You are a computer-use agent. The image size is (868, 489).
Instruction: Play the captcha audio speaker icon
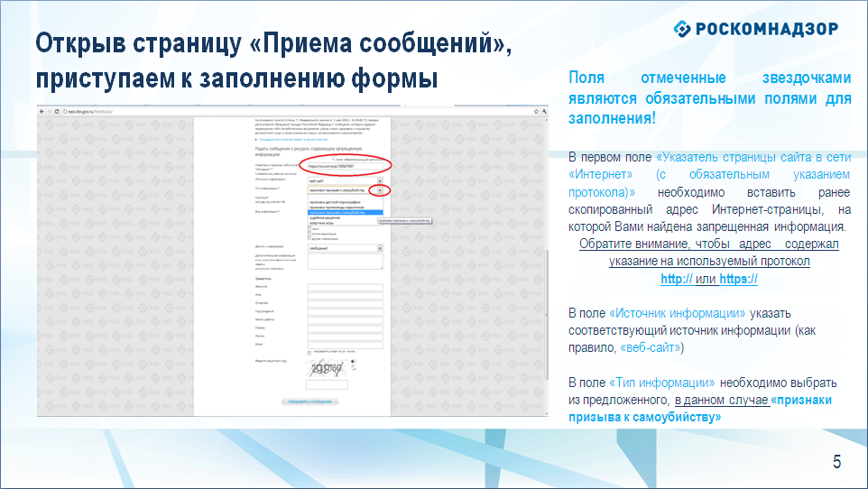pyautogui.click(x=354, y=361)
